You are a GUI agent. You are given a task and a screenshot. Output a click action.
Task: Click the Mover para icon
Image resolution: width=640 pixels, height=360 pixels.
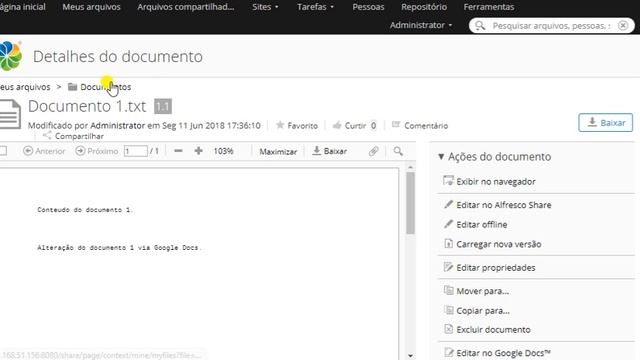[448, 290]
